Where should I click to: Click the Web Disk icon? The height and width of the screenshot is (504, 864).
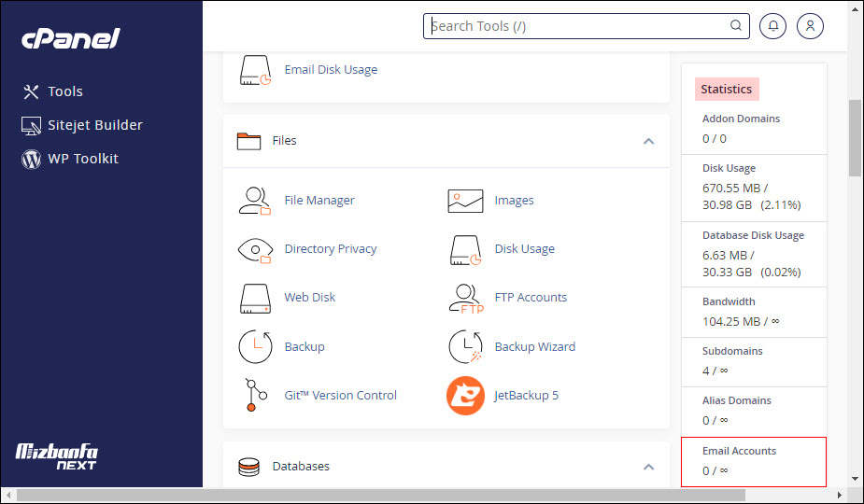click(254, 298)
